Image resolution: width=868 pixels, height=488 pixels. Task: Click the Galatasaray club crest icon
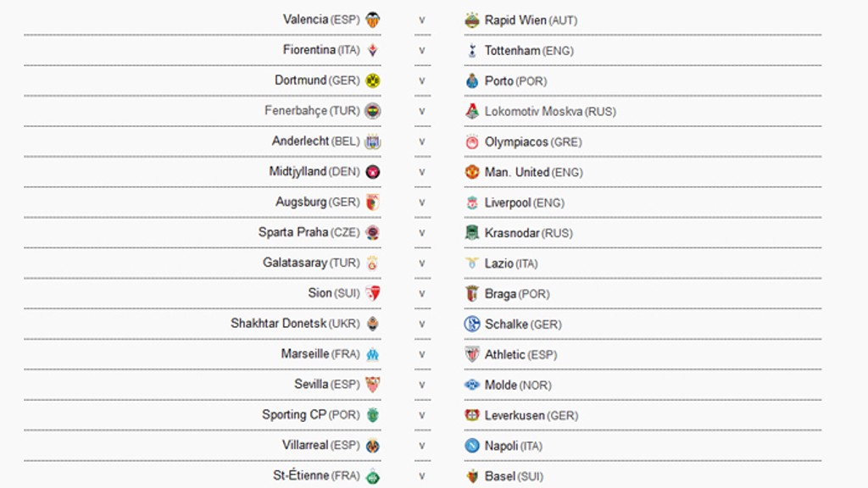[373, 263]
